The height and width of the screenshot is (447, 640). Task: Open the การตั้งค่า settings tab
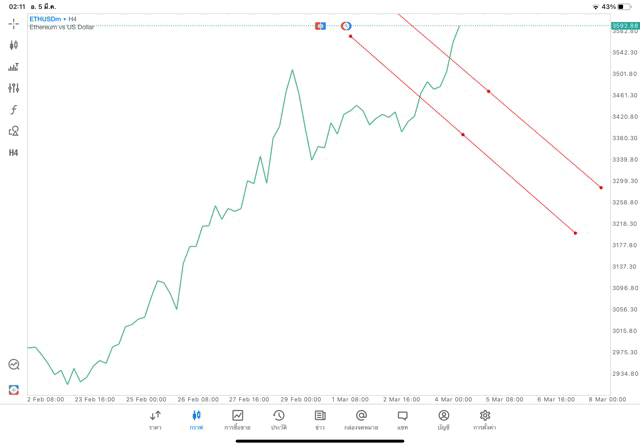click(x=485, y=419)
